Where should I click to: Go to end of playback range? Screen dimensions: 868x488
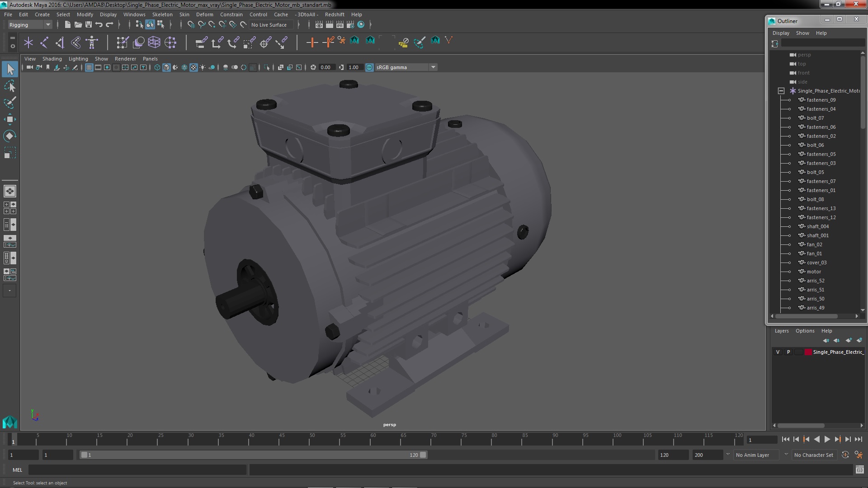859,439
